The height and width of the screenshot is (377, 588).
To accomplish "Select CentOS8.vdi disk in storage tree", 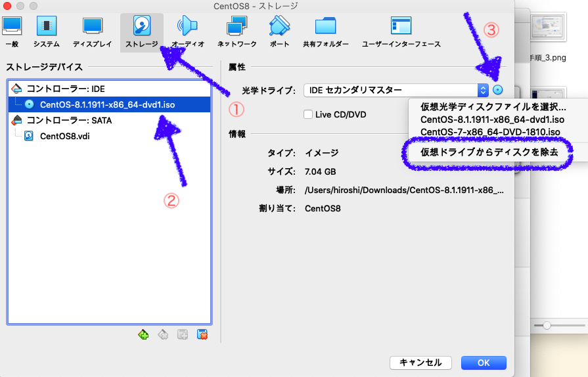I will tap(109, 136).
